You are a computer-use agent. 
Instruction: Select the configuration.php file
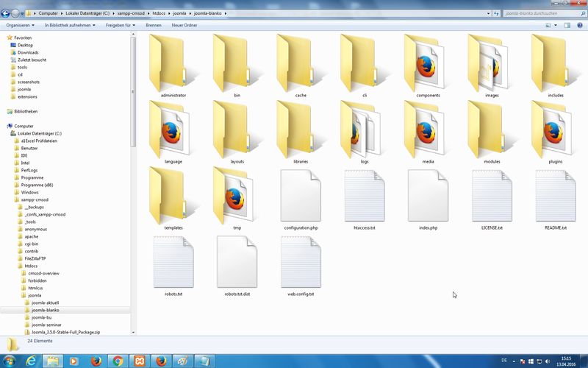(301, 196)
